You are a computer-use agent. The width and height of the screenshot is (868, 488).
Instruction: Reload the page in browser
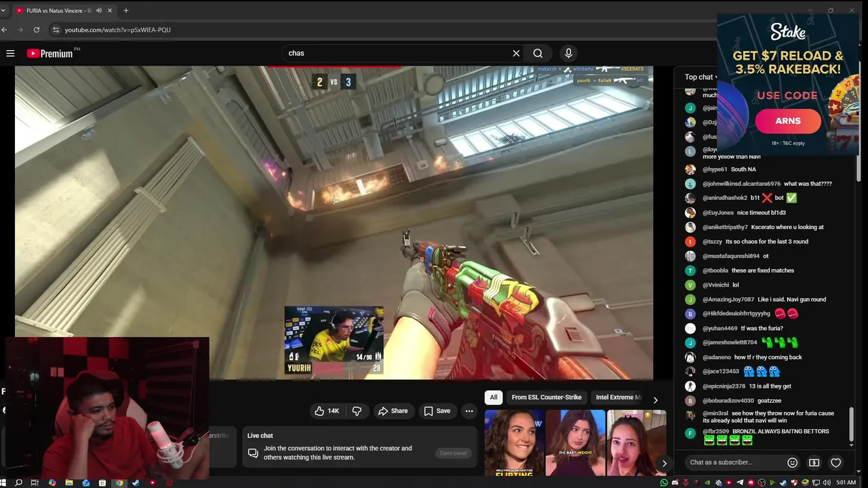tap(37, 30)
